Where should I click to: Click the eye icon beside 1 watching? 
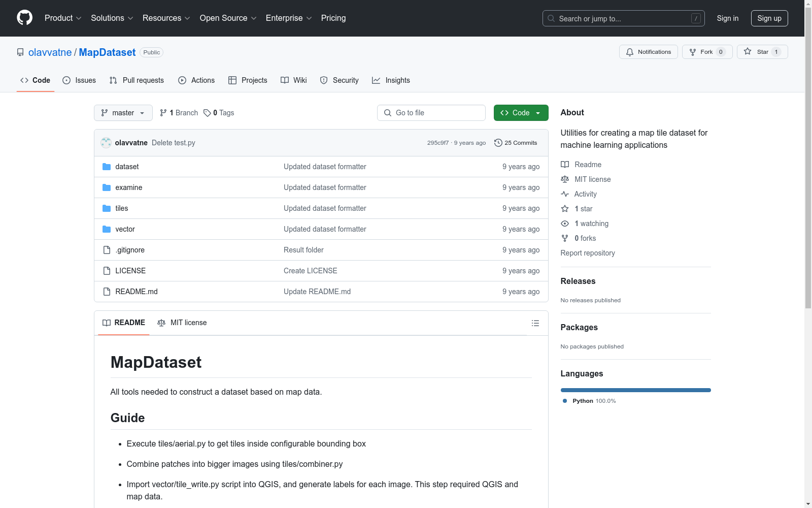coord(565,224)
